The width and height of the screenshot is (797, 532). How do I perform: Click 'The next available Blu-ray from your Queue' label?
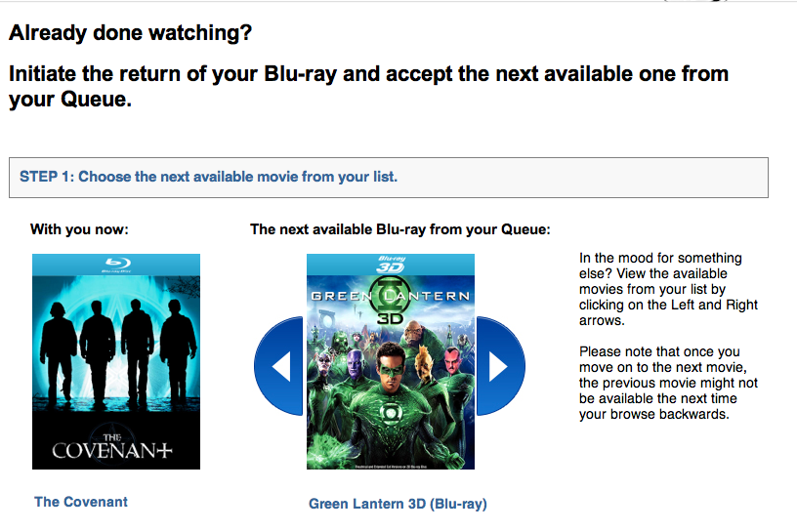point(400,229)
